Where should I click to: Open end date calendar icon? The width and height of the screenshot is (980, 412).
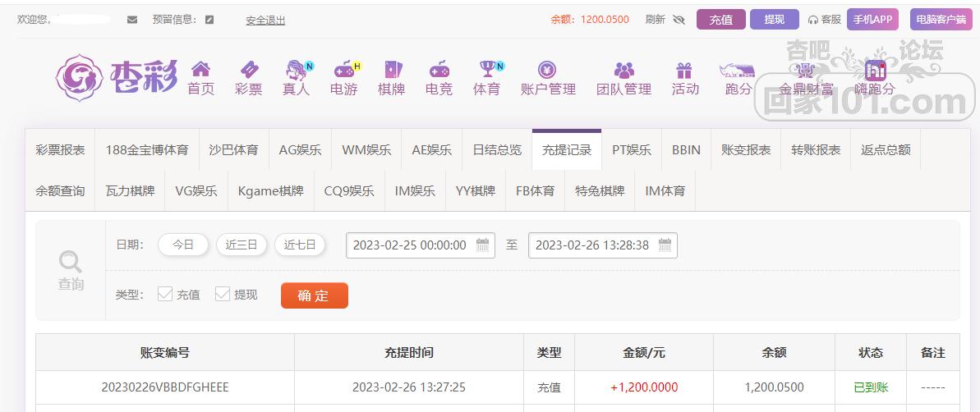[665, 245]
